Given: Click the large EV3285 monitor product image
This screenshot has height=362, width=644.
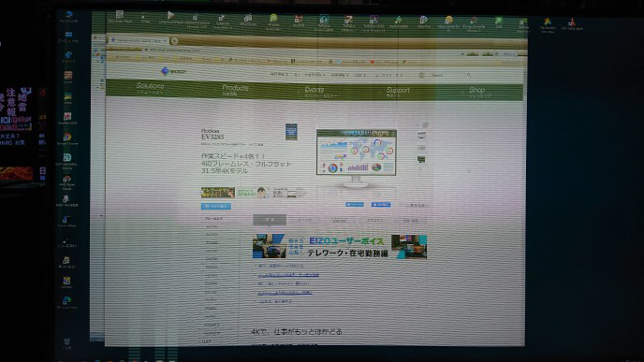Looking at the screenshot, I should tap(356, 158).
